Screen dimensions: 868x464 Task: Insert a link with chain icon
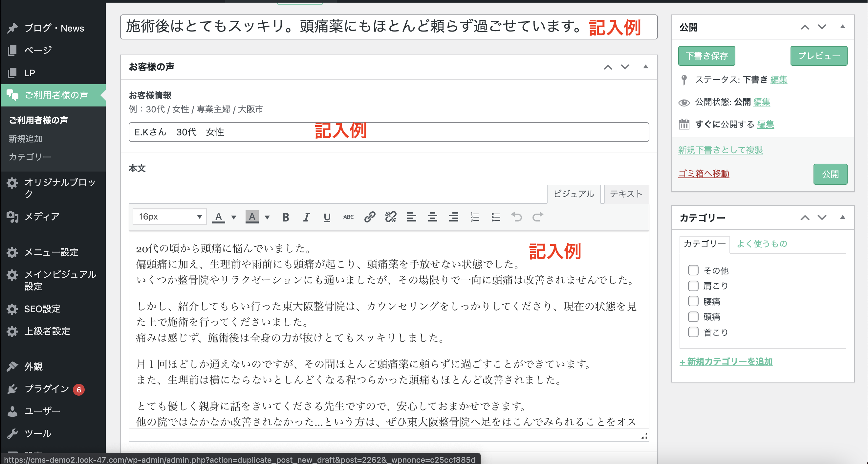370,217
